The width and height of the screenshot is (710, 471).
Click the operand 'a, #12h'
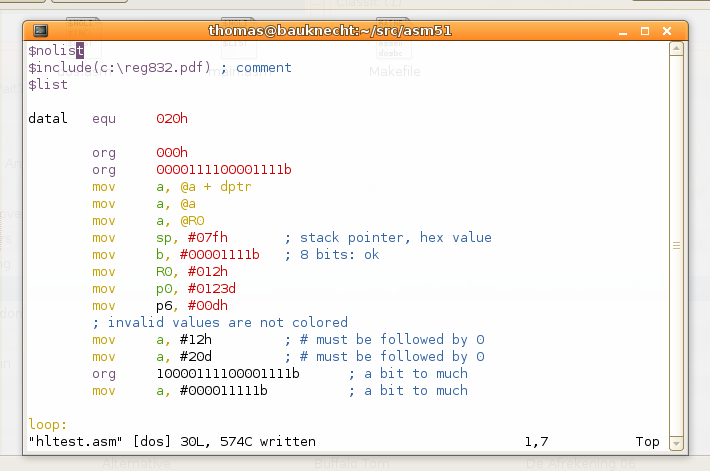(x=184, y=340)
